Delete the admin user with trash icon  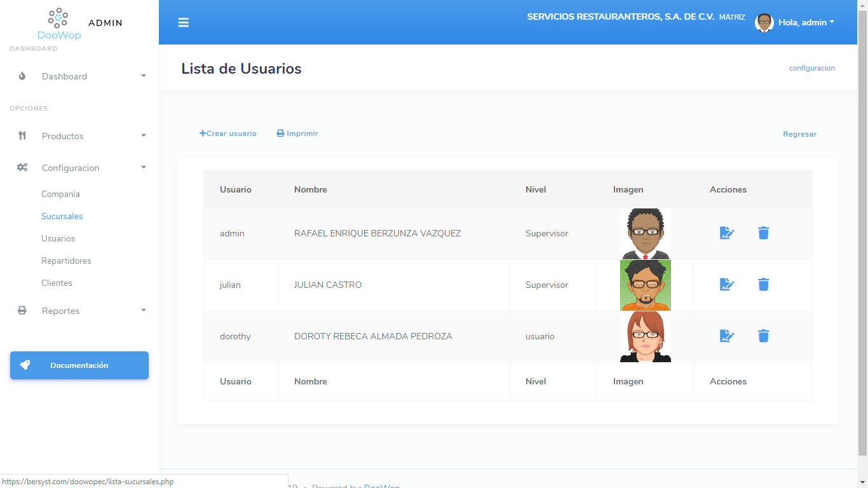(x=763, y=233)
